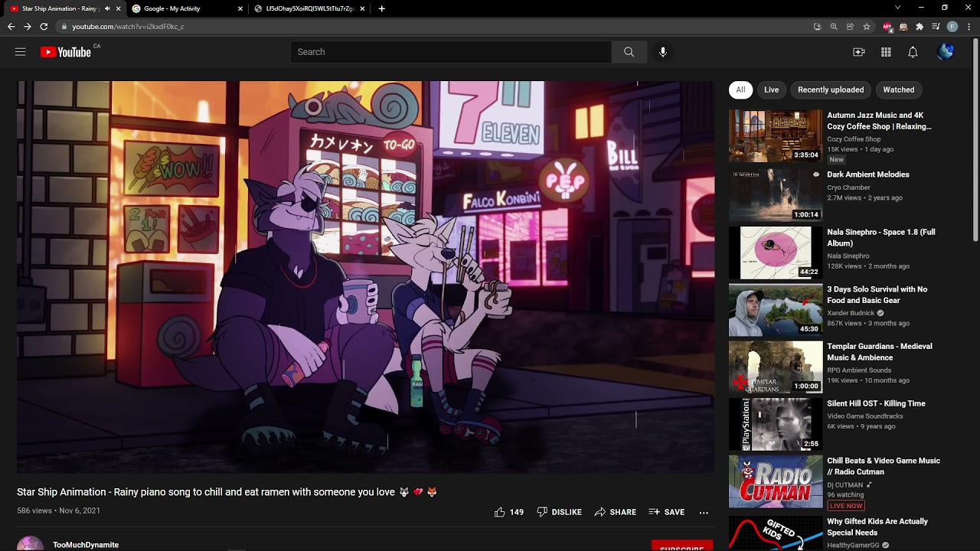Screen dimensions: 980x551
Task: Click the Cryo Chamber channel name
Action: point(848,187)
